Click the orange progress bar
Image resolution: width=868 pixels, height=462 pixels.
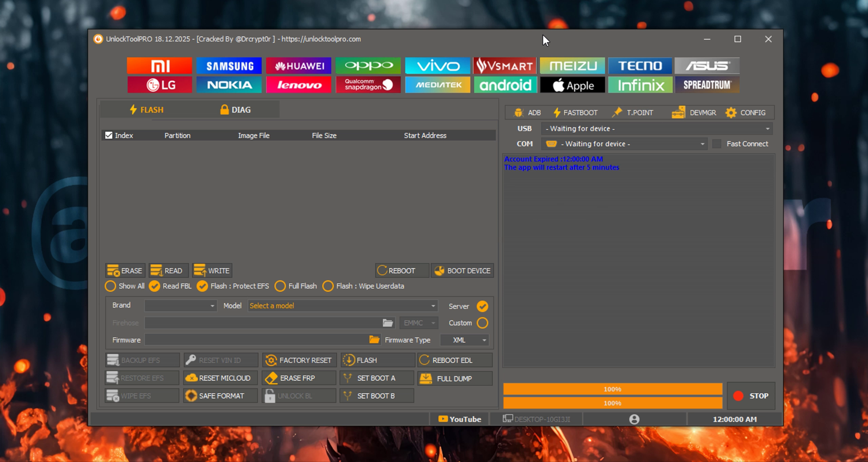[612, 389]
